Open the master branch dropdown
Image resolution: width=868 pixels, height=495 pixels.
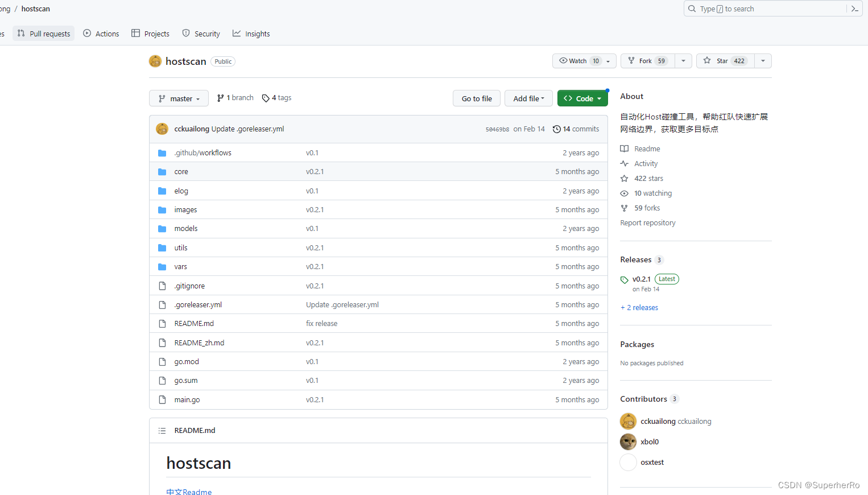(x=179, y=98)
